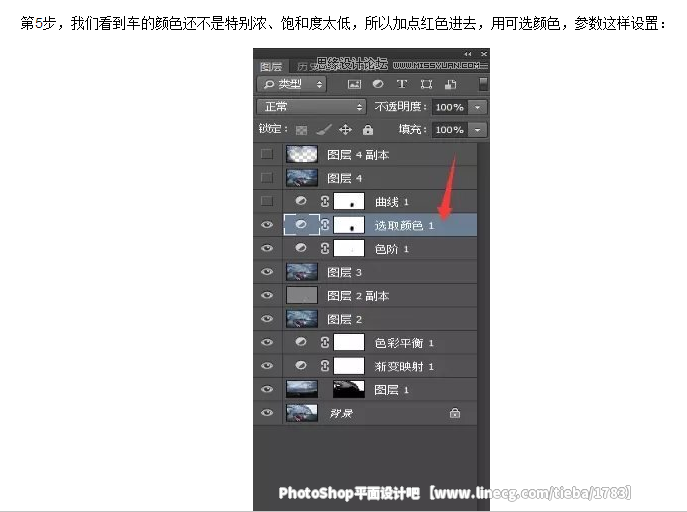Lock image pixels brush icon
Viewport: 687px width, 512px height.
pyautogui.click(x=323, y=130)
